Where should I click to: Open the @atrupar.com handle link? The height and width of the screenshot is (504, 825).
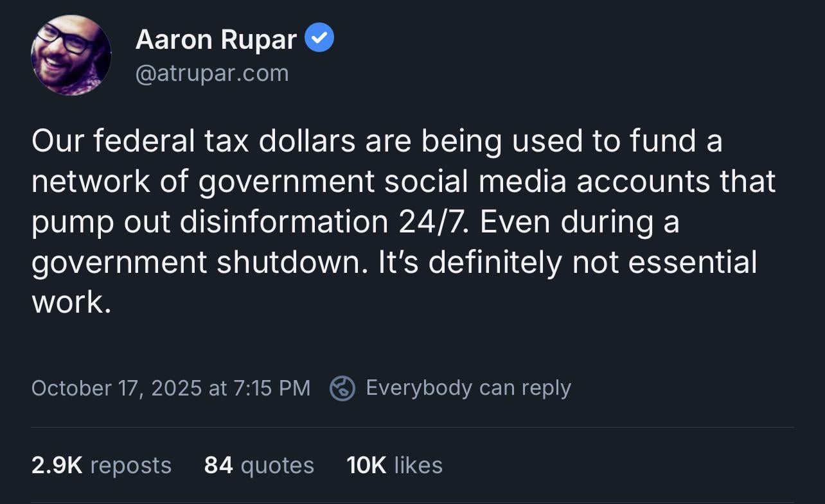coord(212,73)
